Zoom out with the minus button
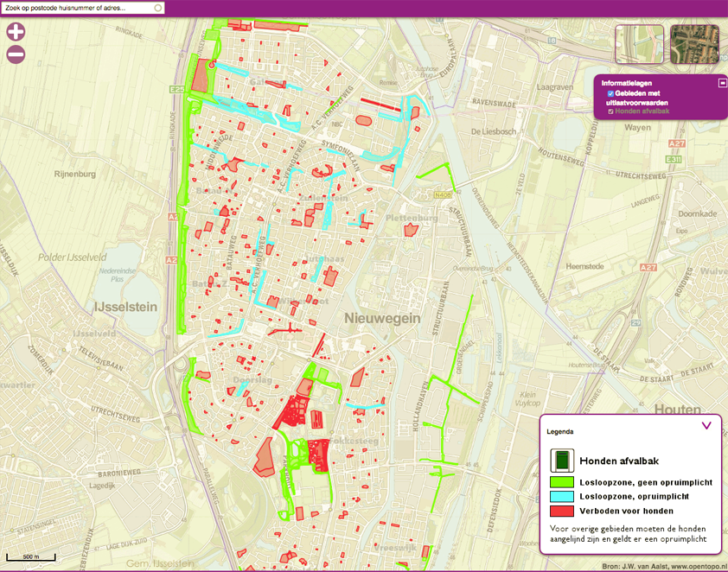Screen dimensions: 728x572 16,55
